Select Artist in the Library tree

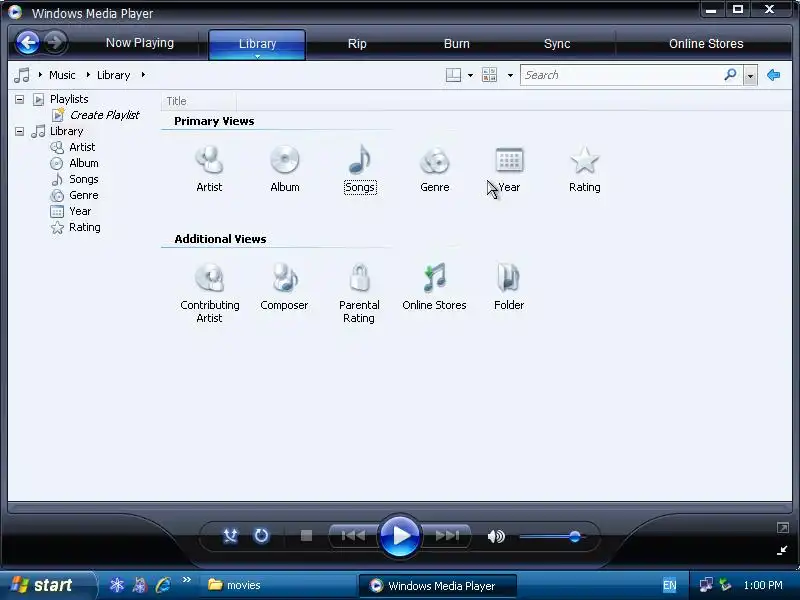(x=82, y=147)
